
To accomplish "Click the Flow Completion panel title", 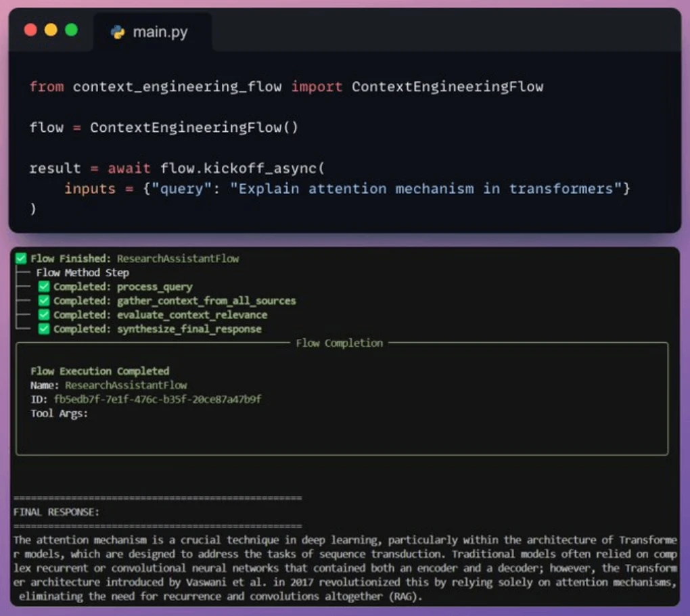I will click(340, 343).
